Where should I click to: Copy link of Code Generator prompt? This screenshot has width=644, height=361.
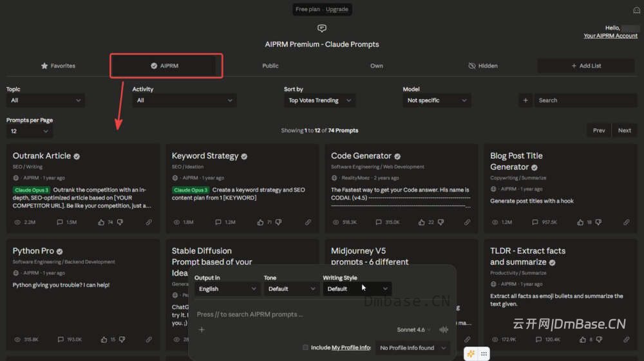pyautogui.click(x=467, y=222)
